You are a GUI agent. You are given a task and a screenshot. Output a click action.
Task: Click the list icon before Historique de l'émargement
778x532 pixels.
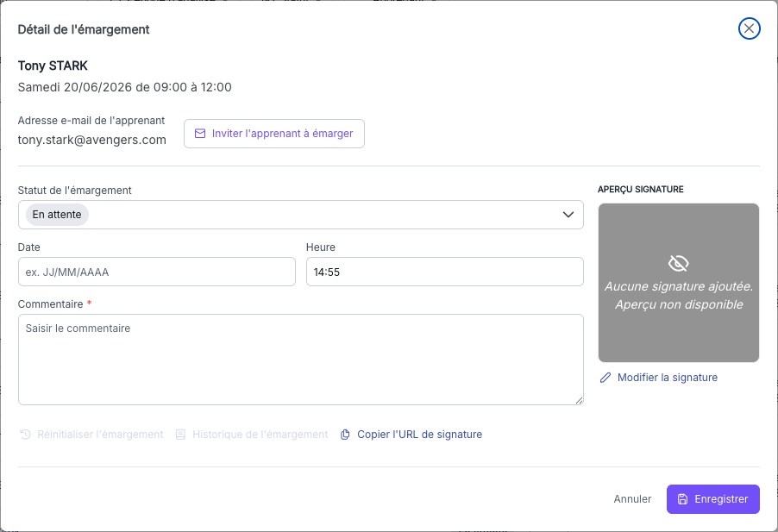coord(180,435)
